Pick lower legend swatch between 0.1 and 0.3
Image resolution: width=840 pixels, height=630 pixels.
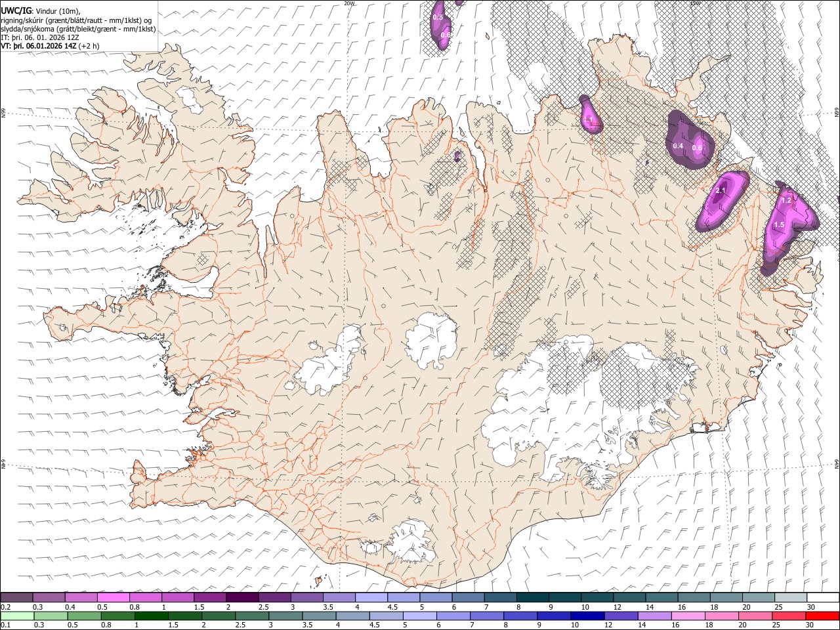pyautogui.click(x=16, y=616)
